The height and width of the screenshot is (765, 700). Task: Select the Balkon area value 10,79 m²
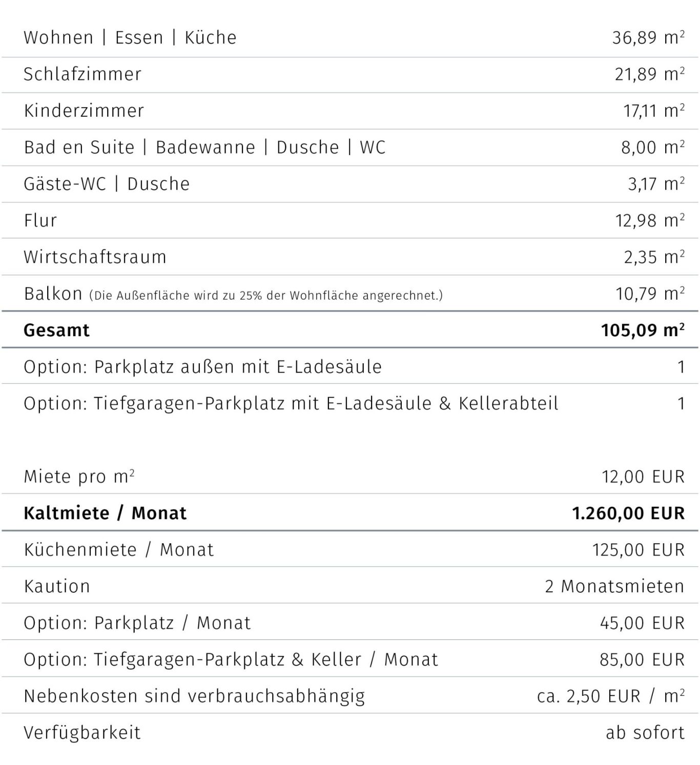[650, 294]
